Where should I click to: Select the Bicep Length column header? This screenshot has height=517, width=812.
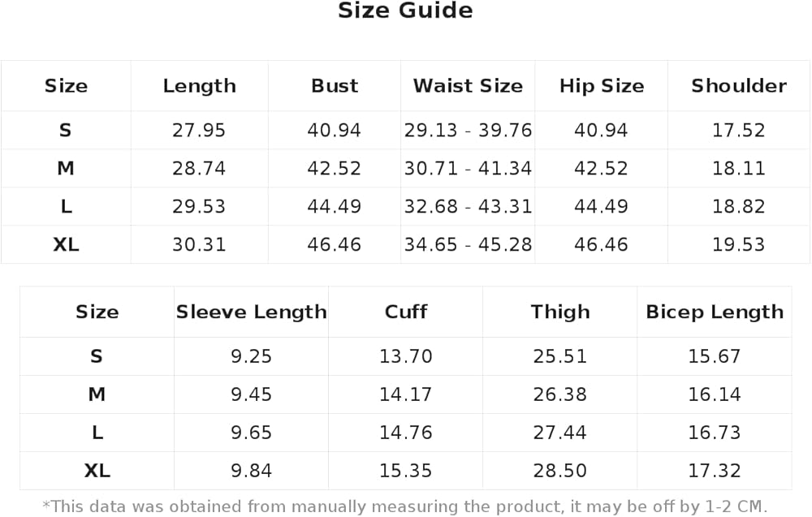pos(714,312)
